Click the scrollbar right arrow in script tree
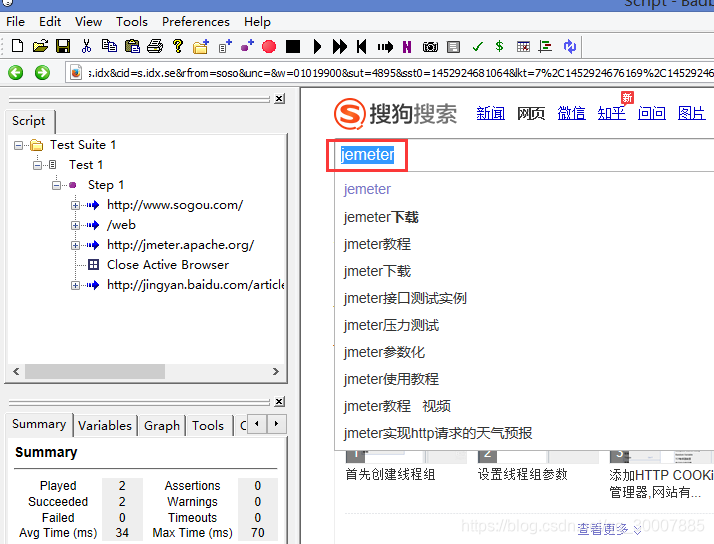Viewport: 714px width, 544px height. coord(275,371)
